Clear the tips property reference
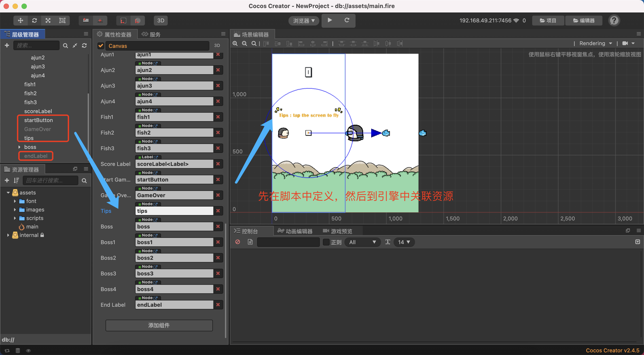 (218, 211)
